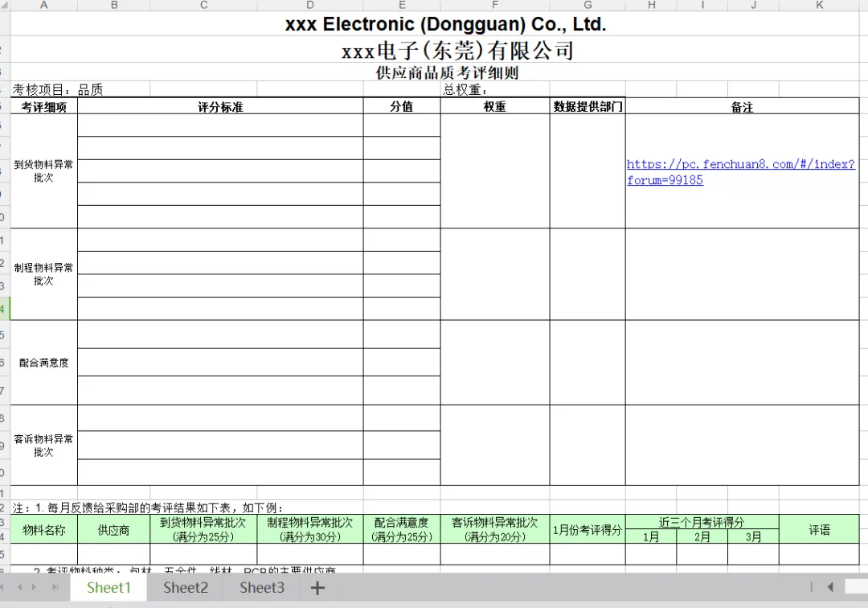
Task: Go to next sheet navigation arrow
Action: [35, 587]
